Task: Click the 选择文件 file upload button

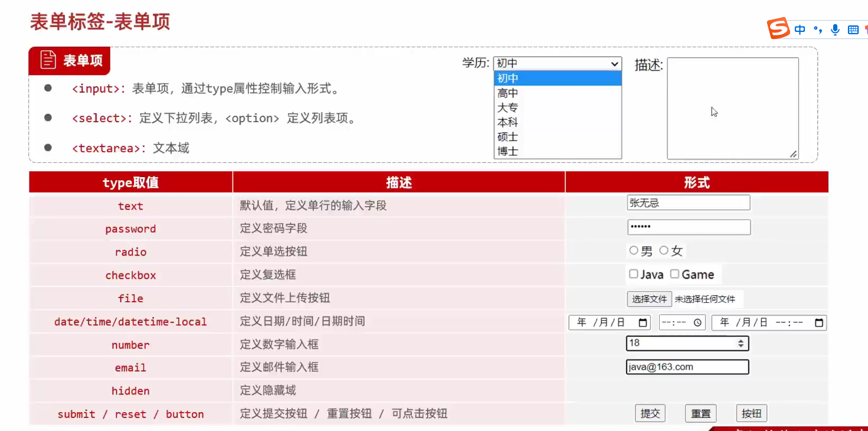Action: [x=649, y=299]
